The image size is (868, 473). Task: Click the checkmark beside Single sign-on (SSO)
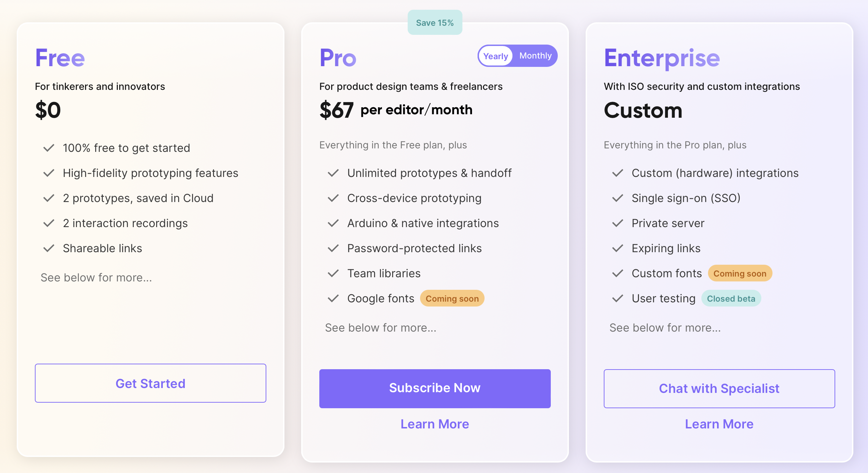(x=617, y=198)
